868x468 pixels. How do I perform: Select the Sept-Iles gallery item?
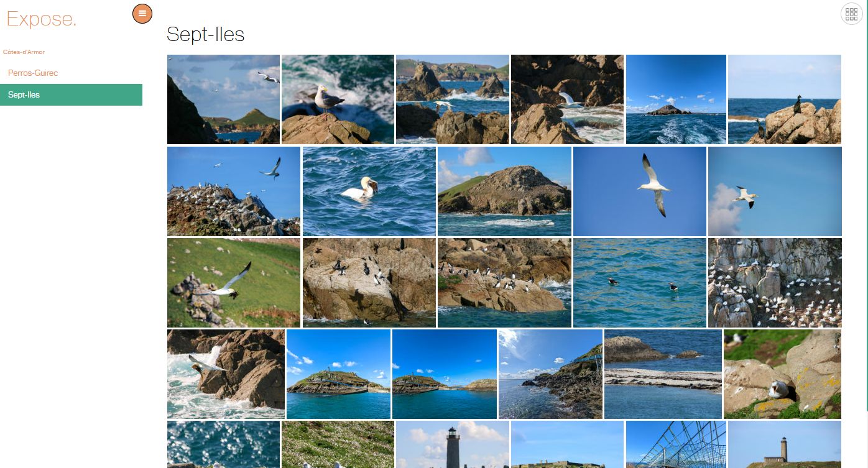(x=71, y=95)
